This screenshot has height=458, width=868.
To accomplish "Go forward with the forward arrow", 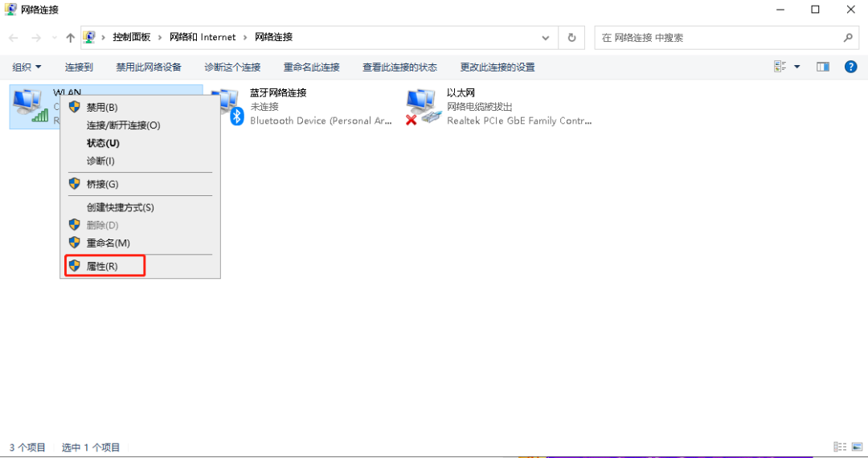I will (x=36, y=38).
